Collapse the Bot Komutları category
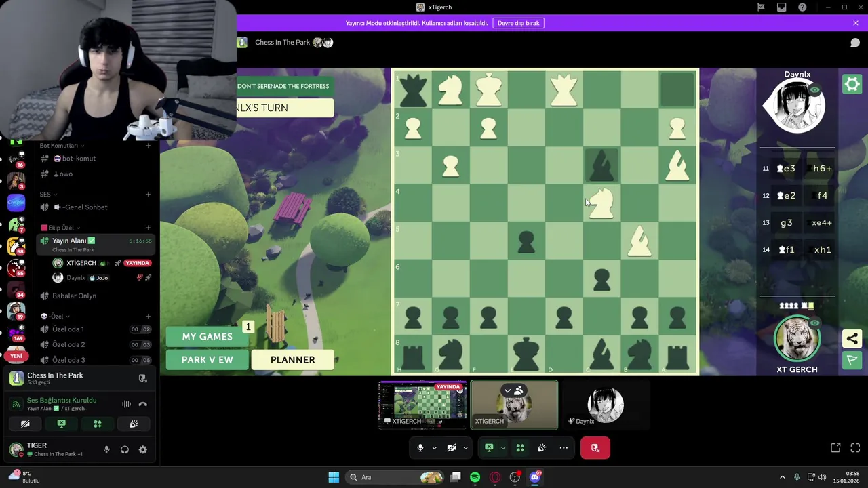The height and width of the screenshot is (488, 868). (62, 146)
